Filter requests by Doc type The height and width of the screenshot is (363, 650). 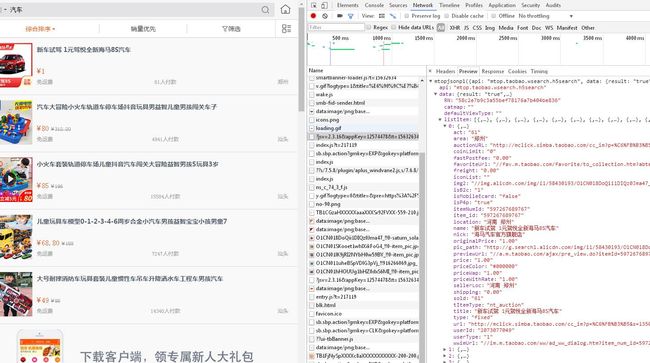(536, 27)
